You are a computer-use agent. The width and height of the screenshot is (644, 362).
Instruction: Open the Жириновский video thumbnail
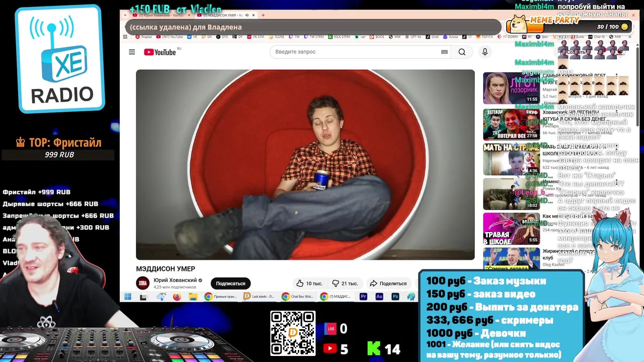pos(511,258)
